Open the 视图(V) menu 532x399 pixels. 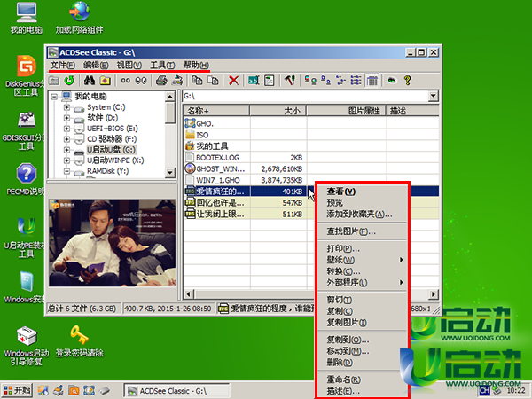129,65
